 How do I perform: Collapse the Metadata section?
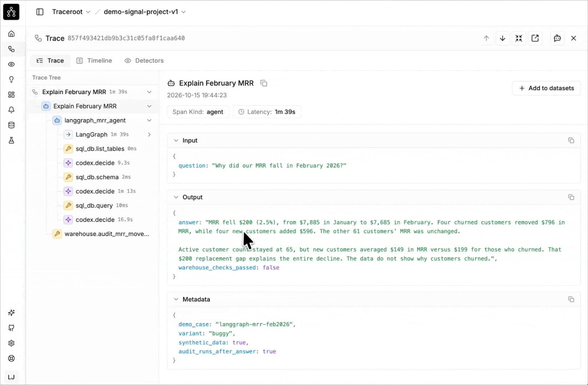tap(176, 299)
